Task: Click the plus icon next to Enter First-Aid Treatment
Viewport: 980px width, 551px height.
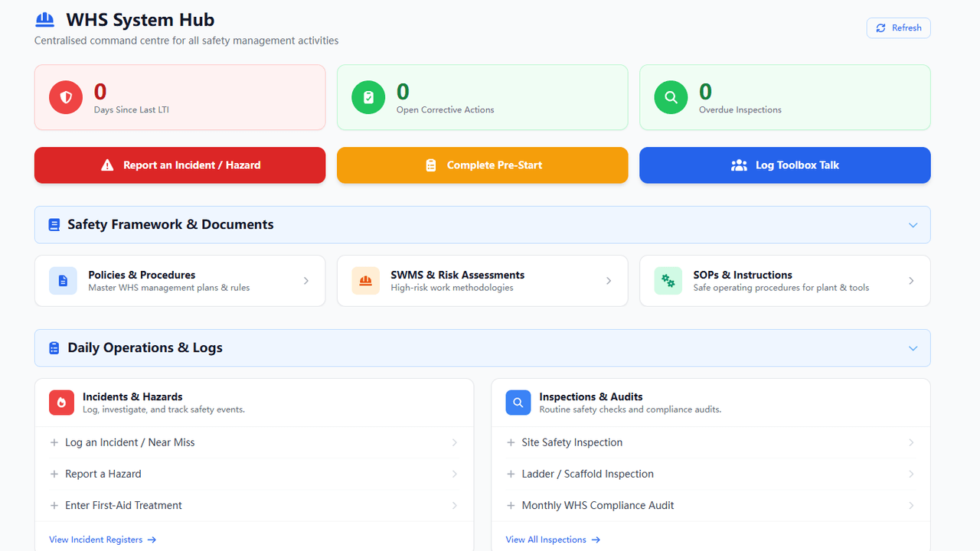Action: click(54, 505)
